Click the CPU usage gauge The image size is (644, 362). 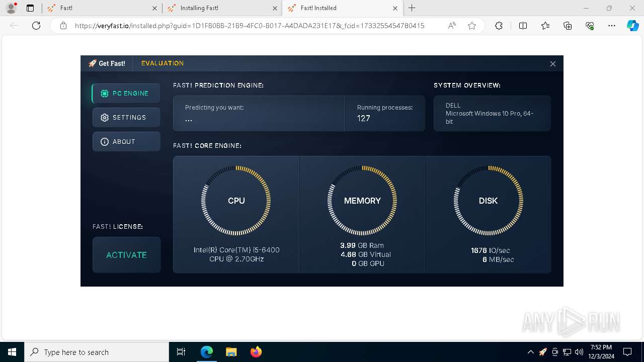(x=236, y=201)
